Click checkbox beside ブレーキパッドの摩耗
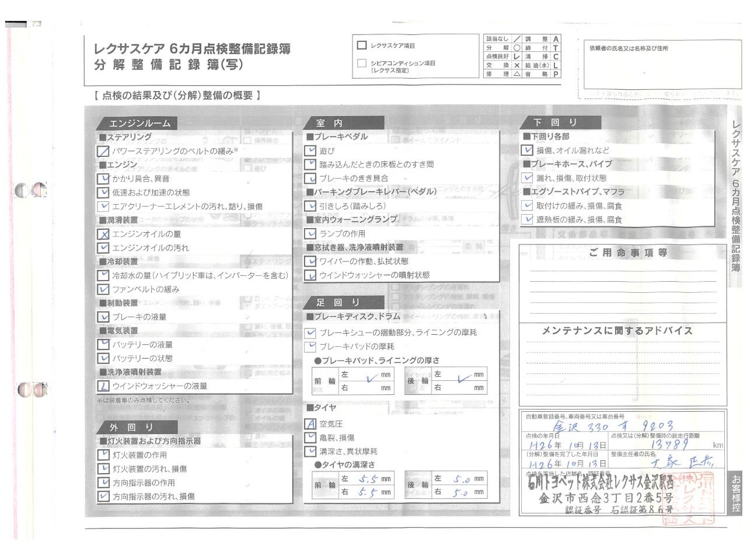 coord(310,346)
